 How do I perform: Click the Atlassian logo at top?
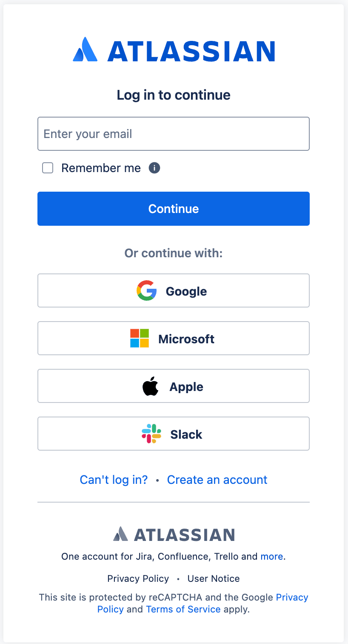pyautogui.click(x=174, y=50)
